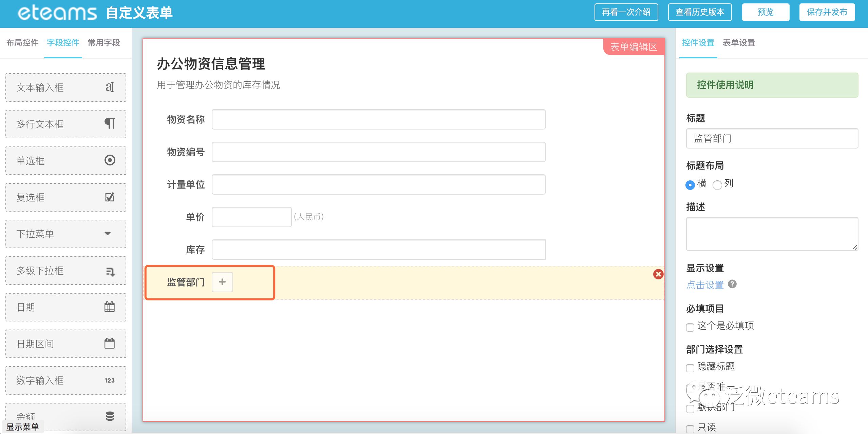This screenshot has width=868, height=434.
Task: Select the 列 title layout radio button
Action: (717, 185)
